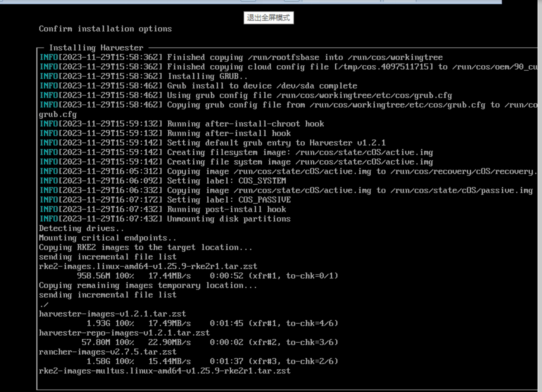Image resolution: width=542 pixels, height=392 pixels.
Task: Click the 'Creating filesystem image:' log line
Action: [x=236, y=152]
